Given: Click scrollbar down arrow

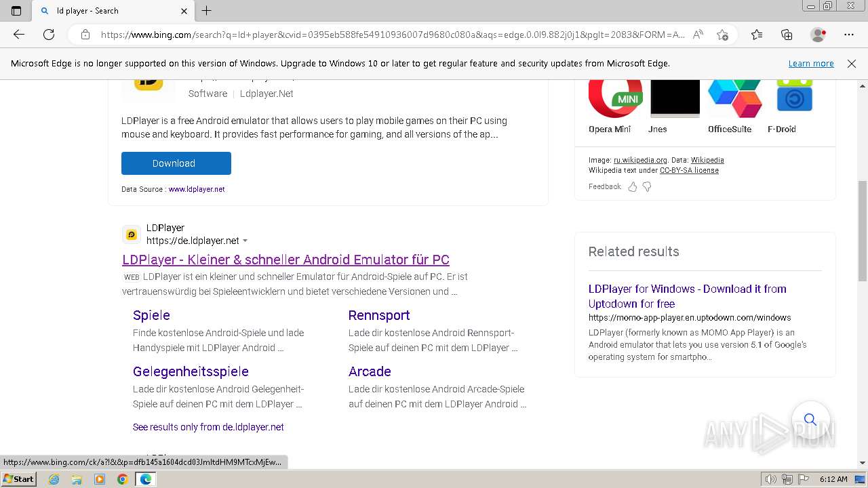Looking at the screenshot, I should [863, 463].
